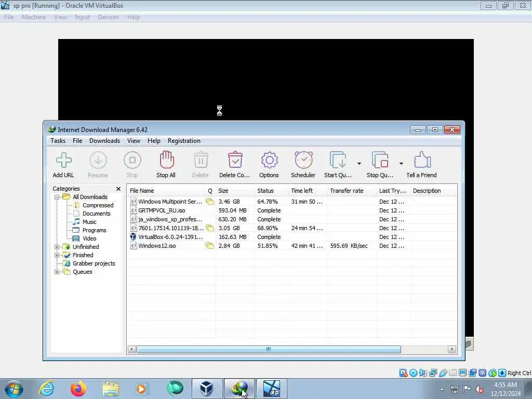Open Input menu in VirtualBox window
Screen dimensions: 532x399
coord(83,17)
